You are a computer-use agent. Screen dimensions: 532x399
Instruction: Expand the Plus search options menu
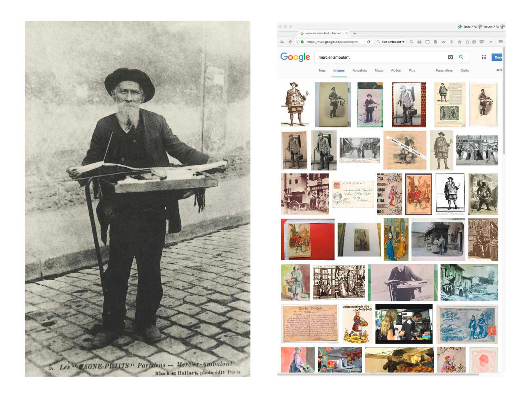coord(412,71)
